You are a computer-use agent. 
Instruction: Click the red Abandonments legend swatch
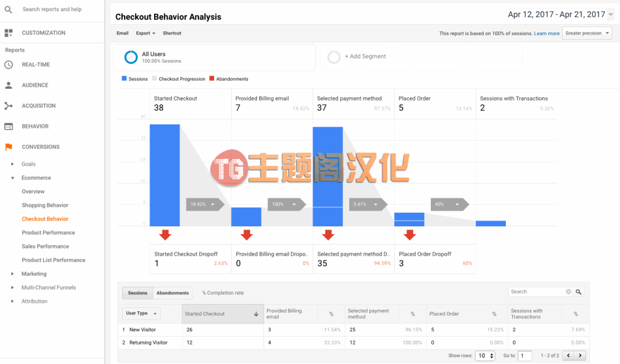click(211, 79)
